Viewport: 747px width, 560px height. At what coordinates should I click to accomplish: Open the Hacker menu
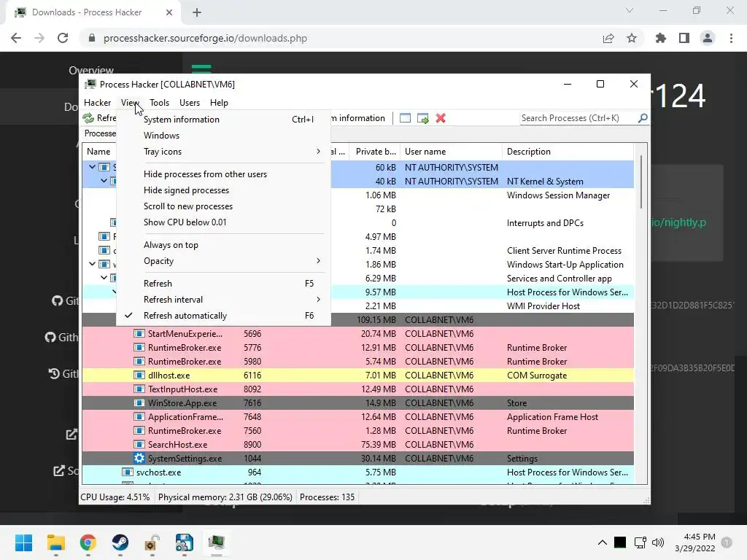97,102
